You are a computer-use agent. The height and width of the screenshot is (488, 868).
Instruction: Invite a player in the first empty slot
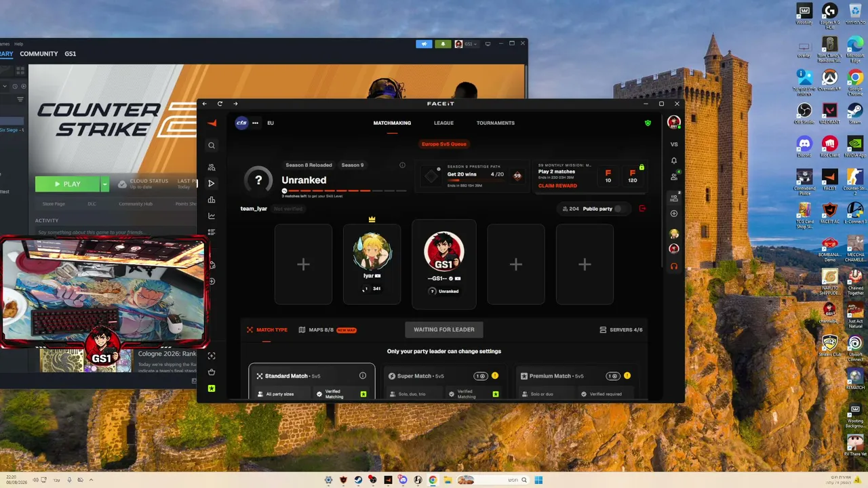click(x=303, y=264)
